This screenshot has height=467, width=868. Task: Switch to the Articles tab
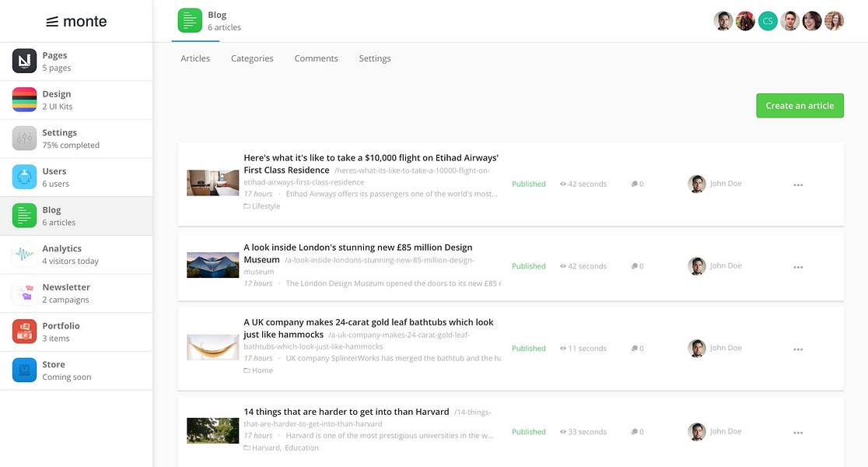195,58
